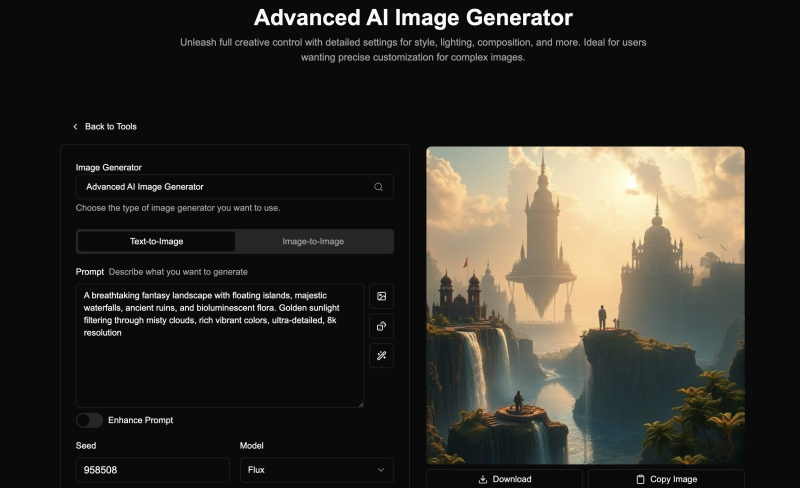Click the clipboard icon on Copy Image

tap(641, 479)
